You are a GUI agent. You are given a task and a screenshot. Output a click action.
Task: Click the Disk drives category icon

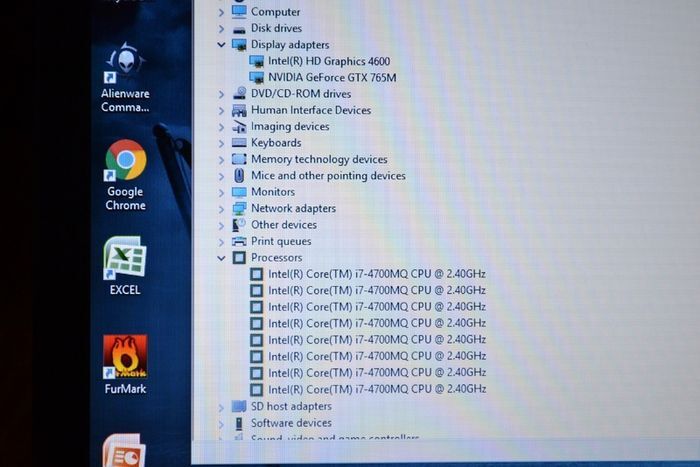(239, 29)
